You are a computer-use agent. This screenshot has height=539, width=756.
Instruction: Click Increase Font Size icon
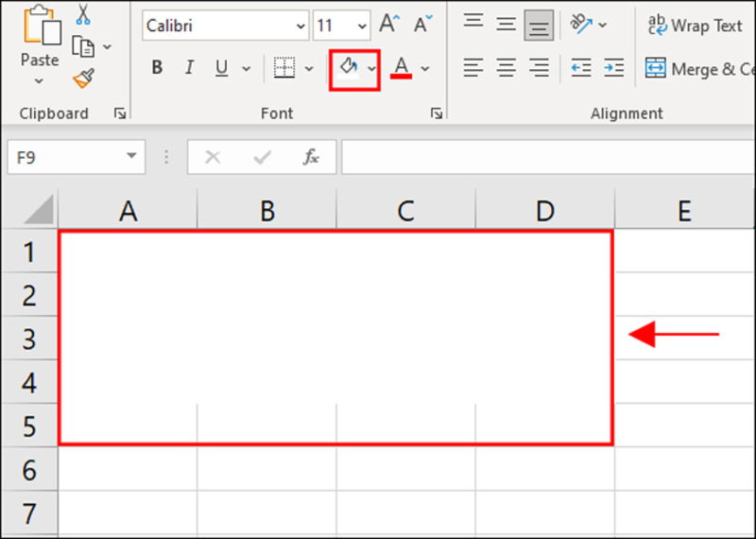click(x=389, y=24)
